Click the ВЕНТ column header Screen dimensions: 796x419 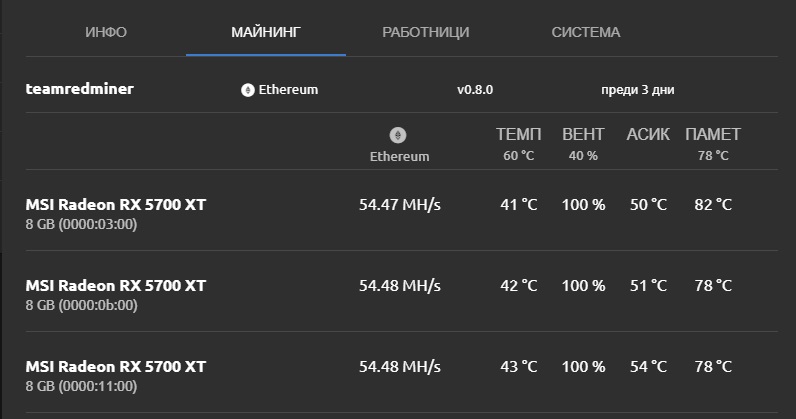(583, 134)
